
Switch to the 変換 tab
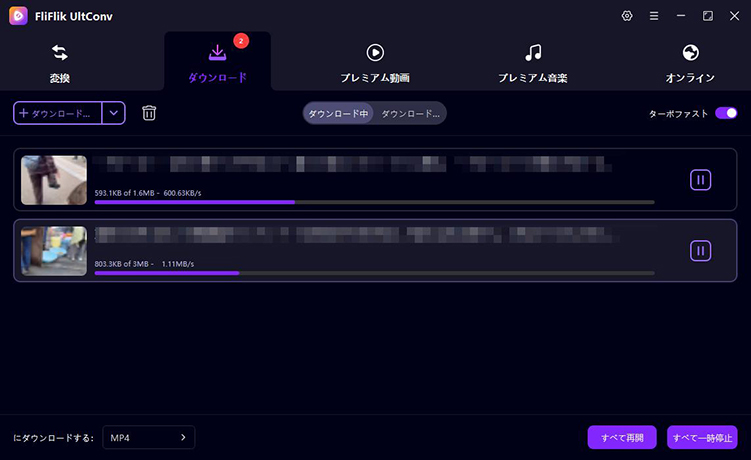point(60,64)
